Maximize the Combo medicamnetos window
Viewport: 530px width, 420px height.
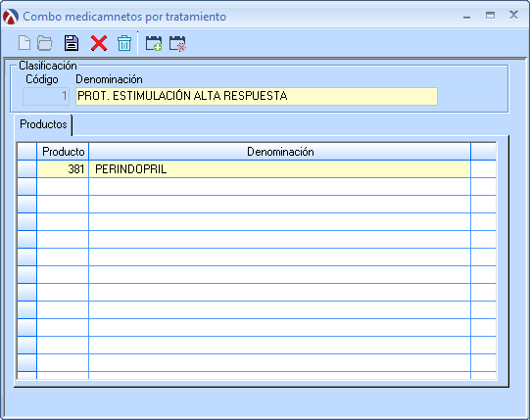point(490,16)
